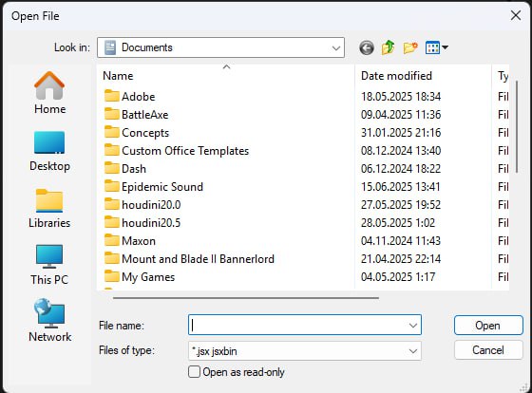Expand the Look in Documents dropdown
The height and width of the screenshot is (393, 532).
(x=220, y=47)
